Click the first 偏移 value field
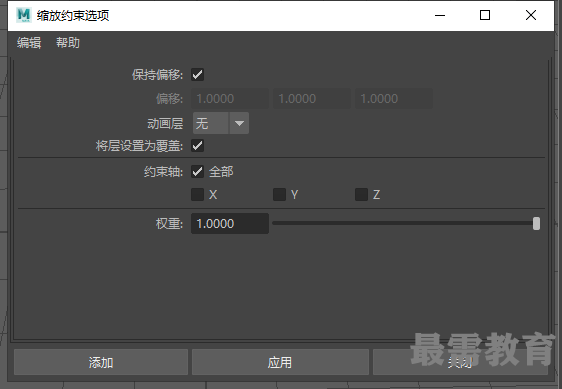This screenshot has width=562, height=389. (x=230, y=99)
